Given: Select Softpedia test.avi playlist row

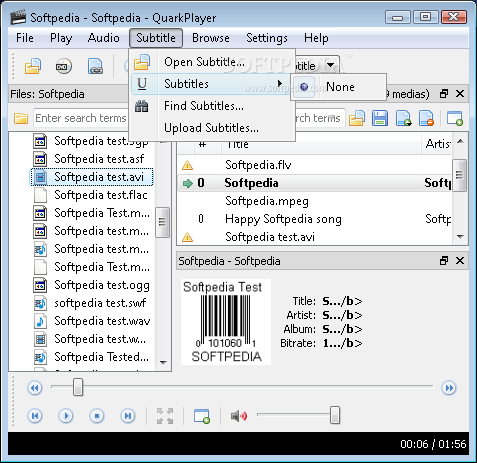Looking at the screenshot, I should [x=314, y=237].
